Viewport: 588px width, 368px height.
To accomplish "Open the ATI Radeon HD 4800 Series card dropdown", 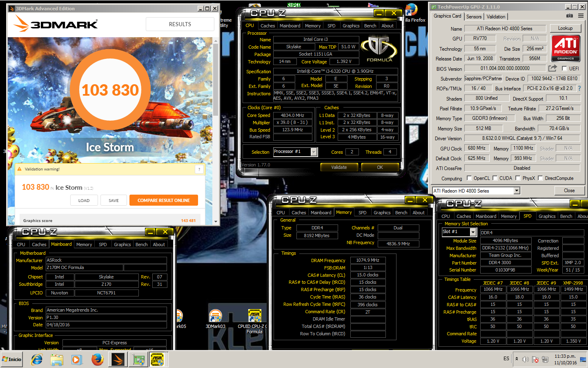I will click(x=517, y=191).
